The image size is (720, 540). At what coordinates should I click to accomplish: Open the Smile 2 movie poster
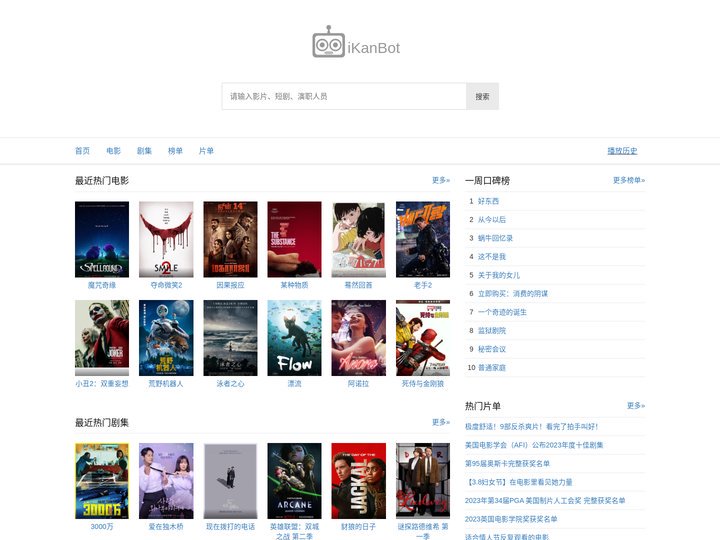point(166,239)
